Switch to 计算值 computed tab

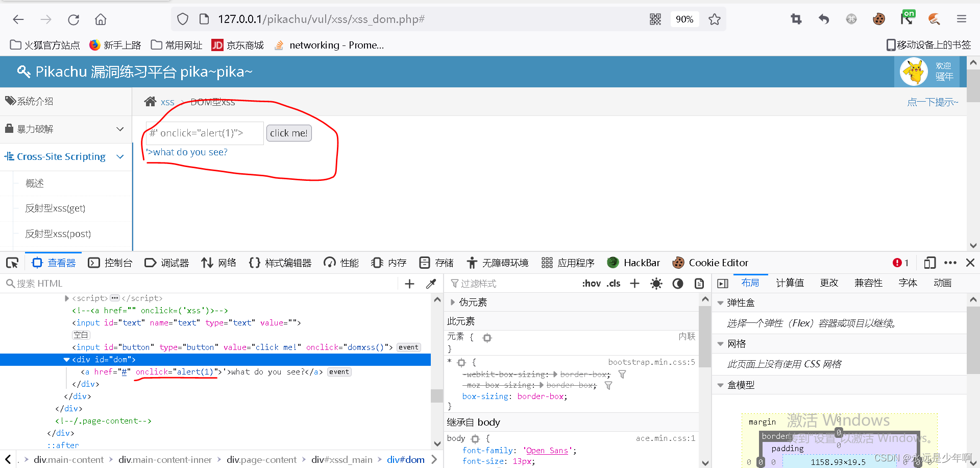[x=790, y=283]
